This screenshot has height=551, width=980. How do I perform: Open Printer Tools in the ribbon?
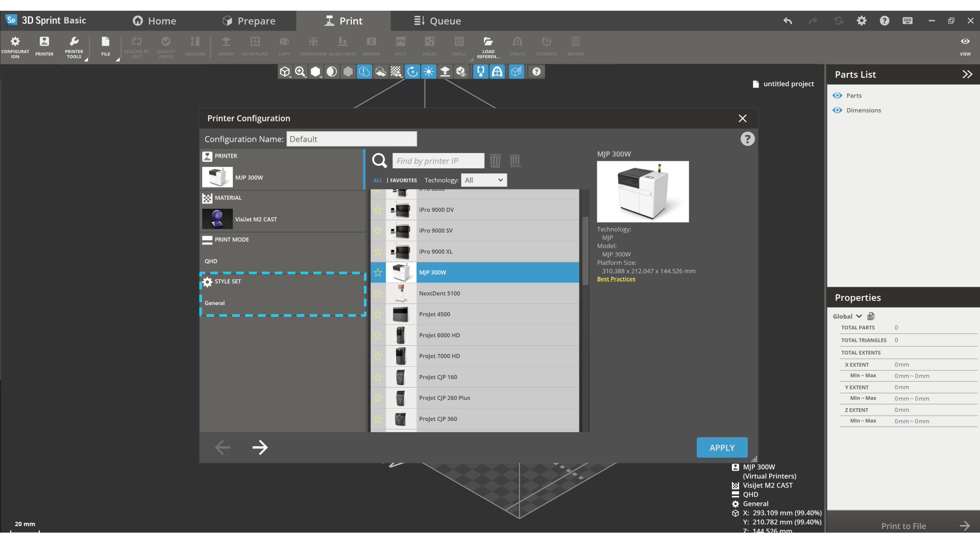pos(74,46)
